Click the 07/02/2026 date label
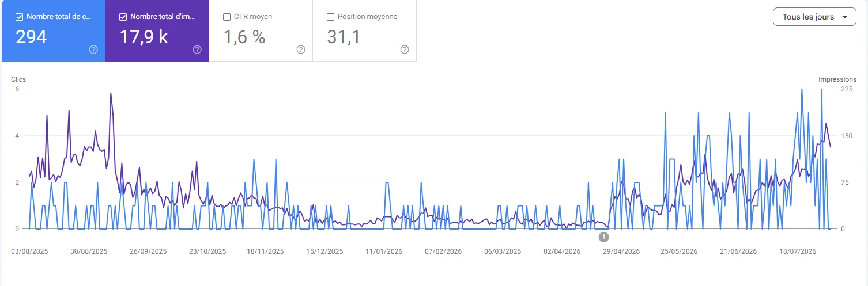The image size is (868, 286). 443,251
